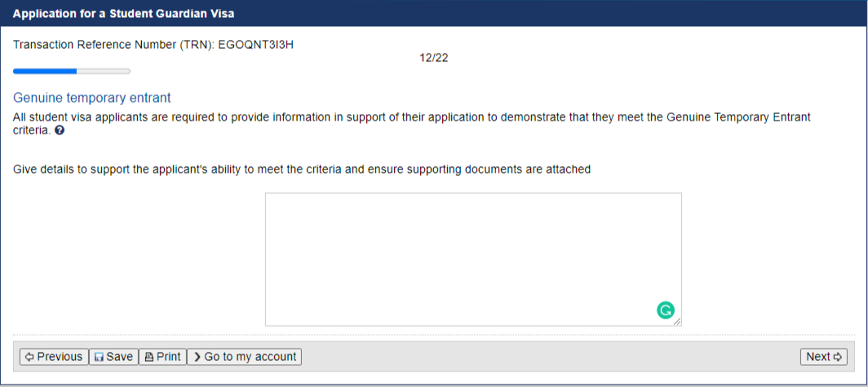This screenshot has height=387, width=868.
Task: Focus the supporting details text area
Action: [473, 259]
